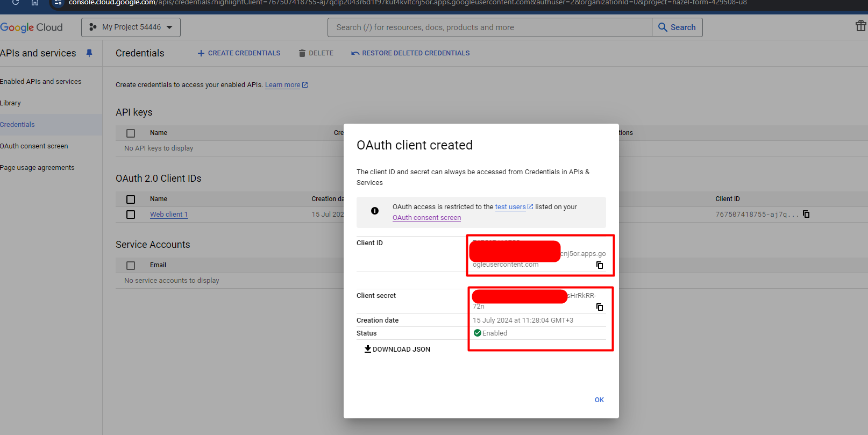Click the Name column header under OAuth 2.0 Client IDs
The height and width of the screenshot is (435, 868).
point(159,199)
